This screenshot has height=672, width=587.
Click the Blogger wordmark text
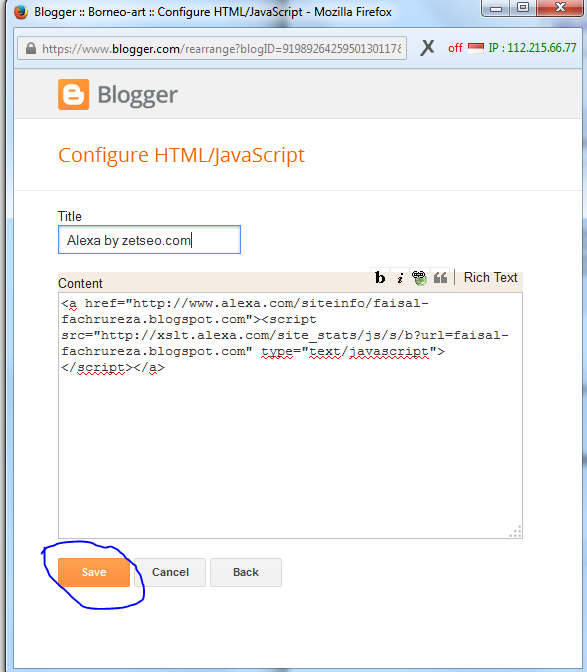138,95
